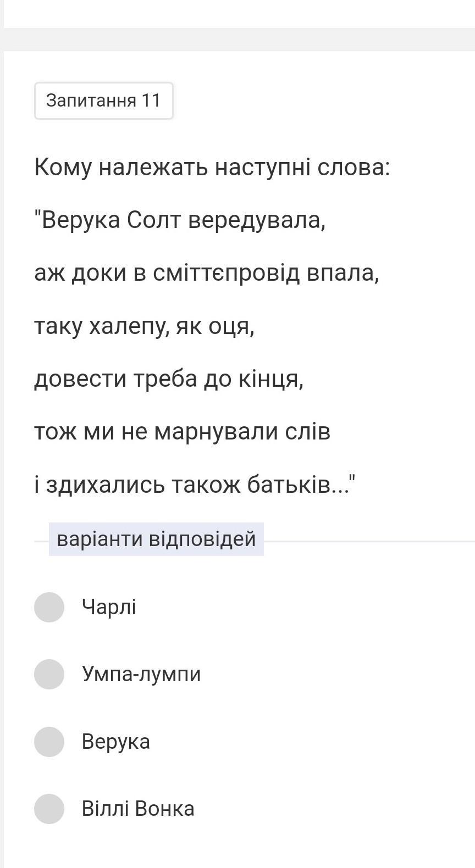Click the question line Кому належать наступні слова
Screen dimensions: 475x868
[x=212, y=167]
